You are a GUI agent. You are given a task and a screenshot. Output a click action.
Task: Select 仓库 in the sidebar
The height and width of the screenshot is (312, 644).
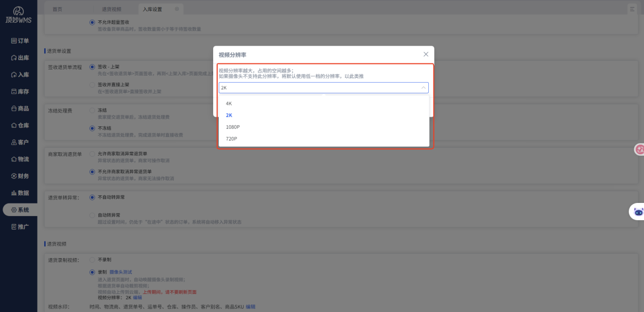(x=20, y=125)
